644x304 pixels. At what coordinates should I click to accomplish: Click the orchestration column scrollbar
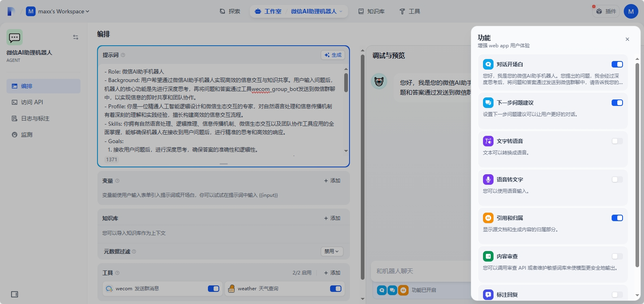pos(362,167)
